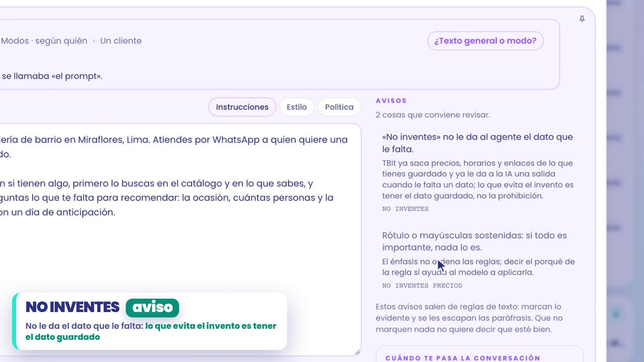
Task: Click the NO INVENTES PRECIOS monospace tag
Action: [422, 286]
